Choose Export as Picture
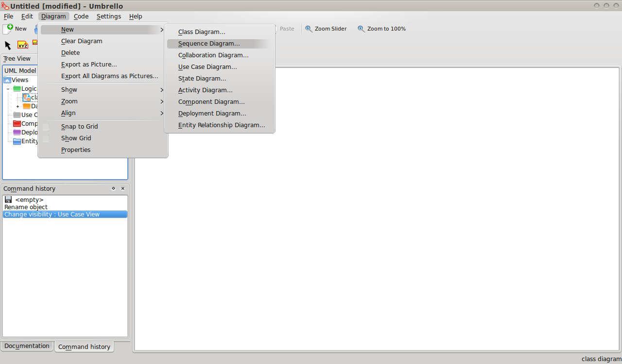Screen dimensions: 622x364 click(103, 65)
